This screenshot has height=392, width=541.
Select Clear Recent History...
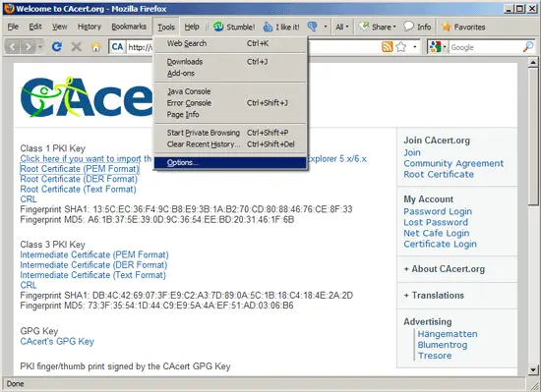click(230, 144)
